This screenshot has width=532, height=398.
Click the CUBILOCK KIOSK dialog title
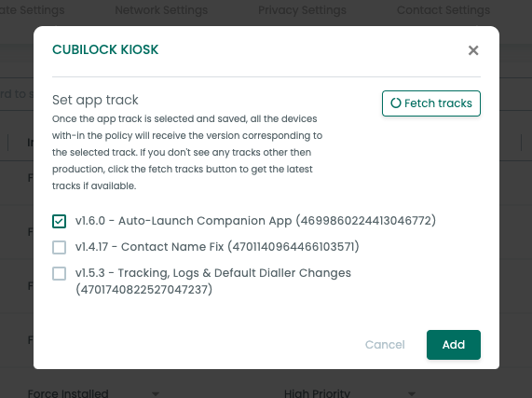click(x=105, y=49)
